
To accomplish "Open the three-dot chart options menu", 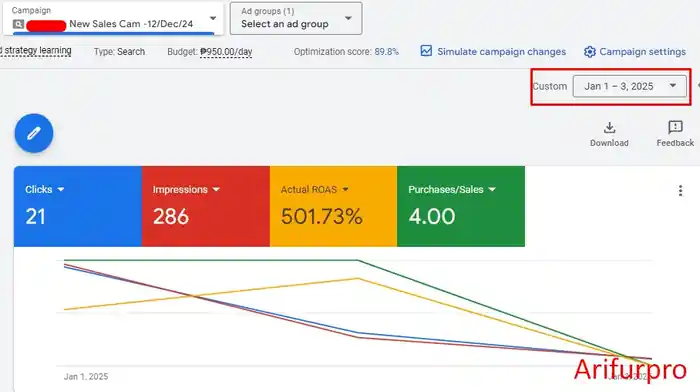I will click(x=680, y=191).
